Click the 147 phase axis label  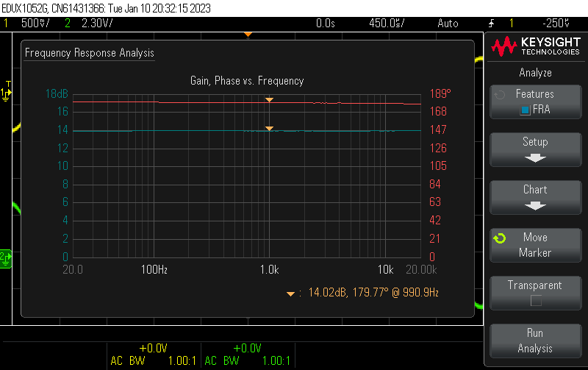(x=438, y=130)
